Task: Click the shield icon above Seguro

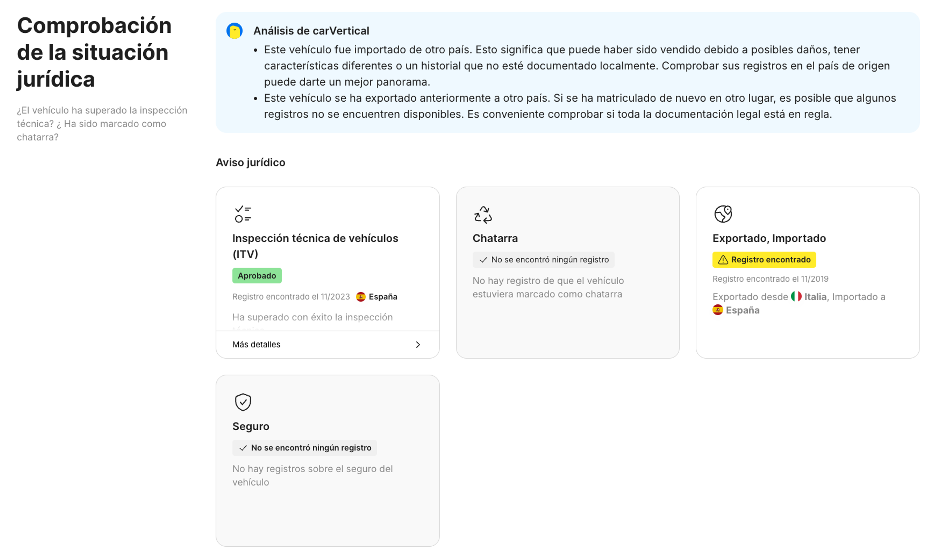Action: [243, 402]
